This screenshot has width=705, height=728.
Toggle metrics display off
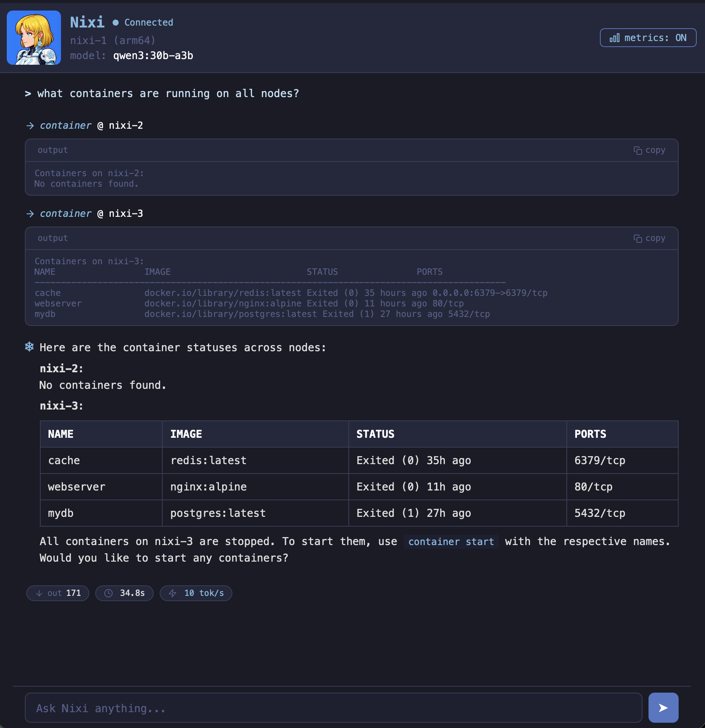tap(647, 38)
